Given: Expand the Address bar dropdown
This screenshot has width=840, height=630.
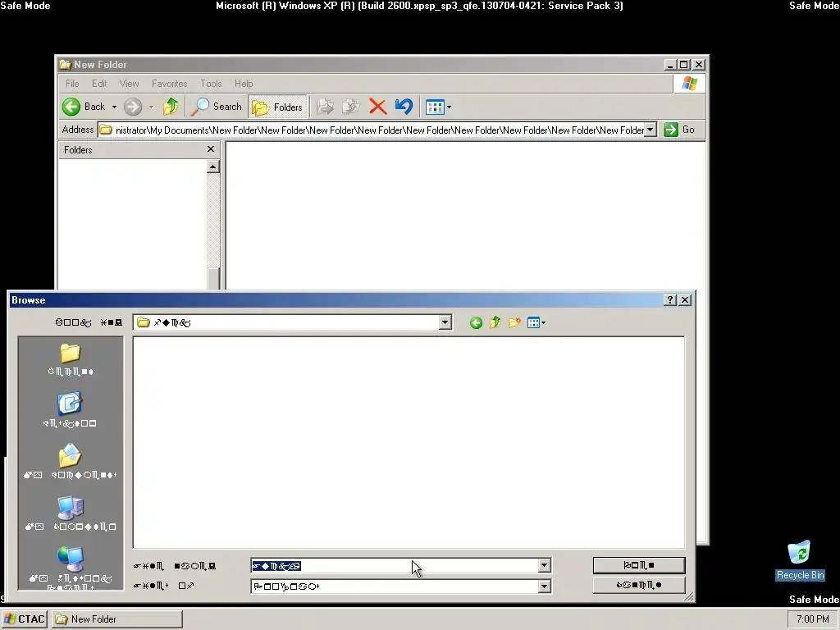Looking at the screenshot, I should click(x=651, y=130).
